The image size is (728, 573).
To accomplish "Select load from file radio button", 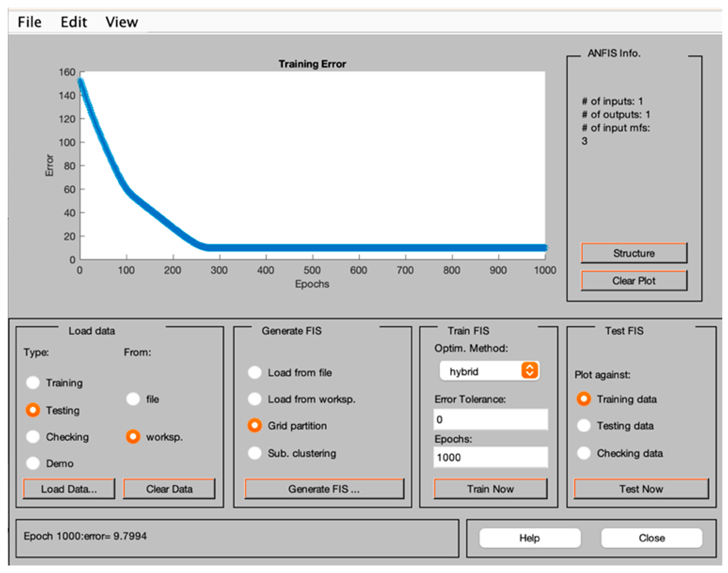I will pos(133,399).
